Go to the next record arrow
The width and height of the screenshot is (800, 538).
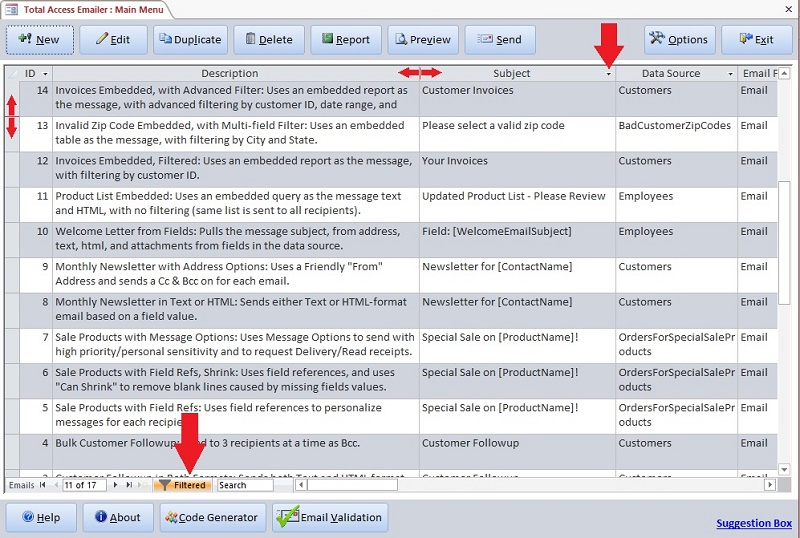tap(116, 485)
